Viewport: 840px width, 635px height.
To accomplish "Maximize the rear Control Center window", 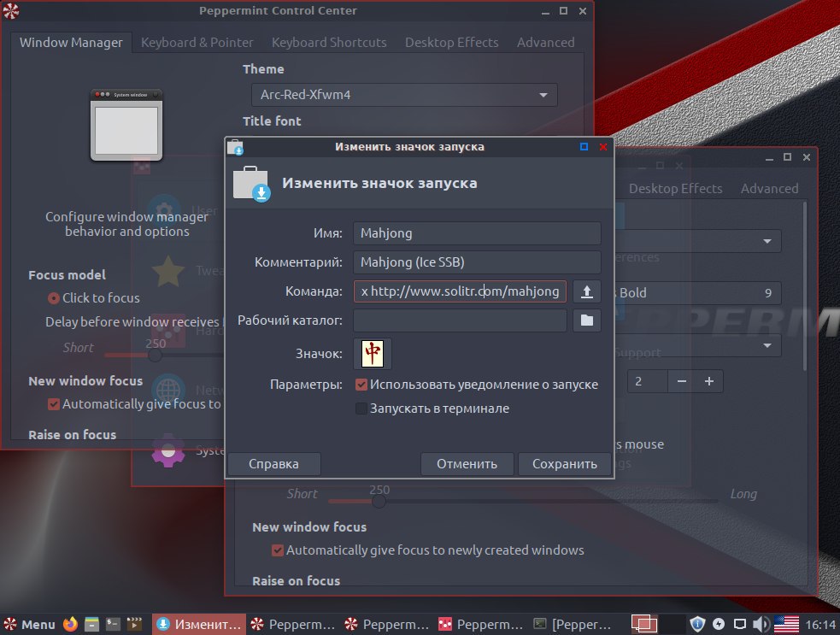I will click(788, 157).
